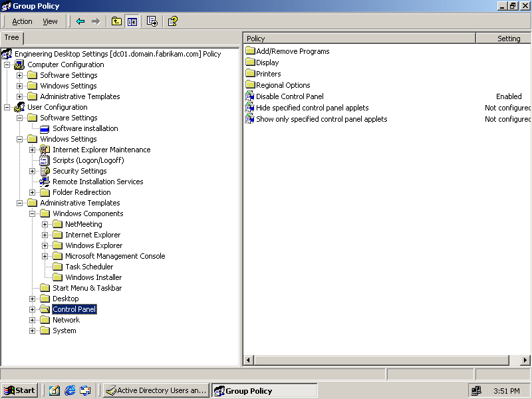This screenshot has width=532, height=399.
Task: Click the Policy column header
Action: [359, 39]
